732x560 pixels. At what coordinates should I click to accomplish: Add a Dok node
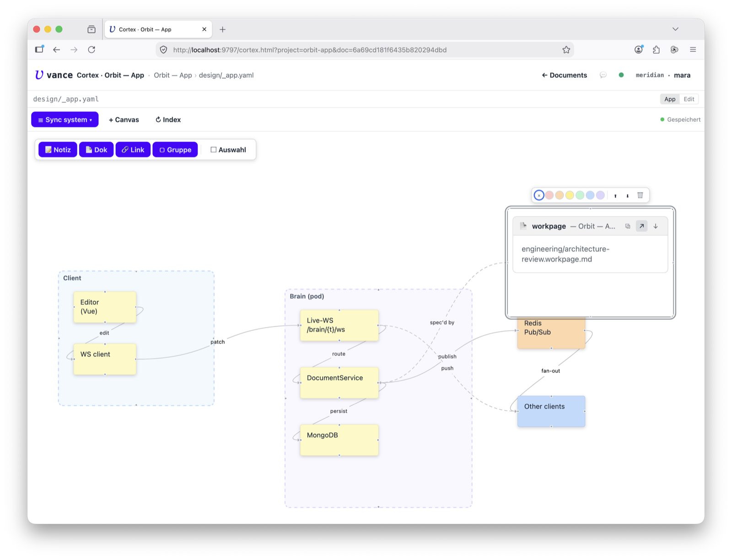96,150
